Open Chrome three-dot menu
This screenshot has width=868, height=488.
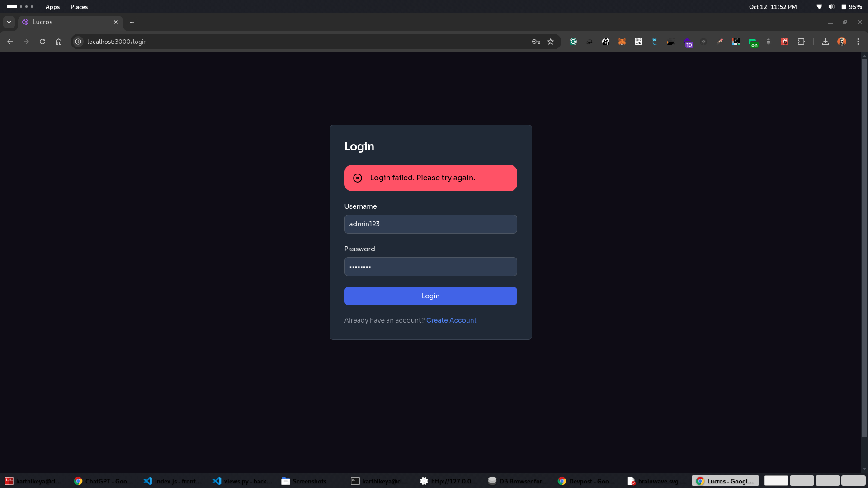858,42
